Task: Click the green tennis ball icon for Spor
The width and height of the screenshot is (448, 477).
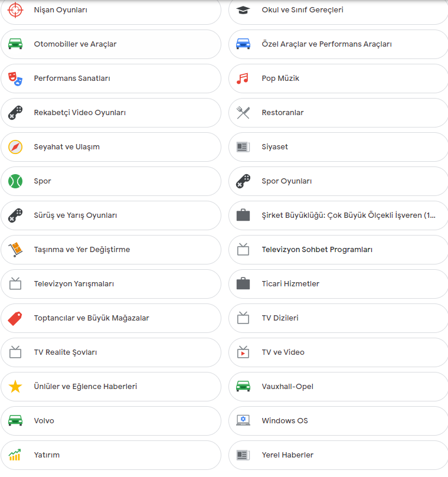Action: [15, 181]
